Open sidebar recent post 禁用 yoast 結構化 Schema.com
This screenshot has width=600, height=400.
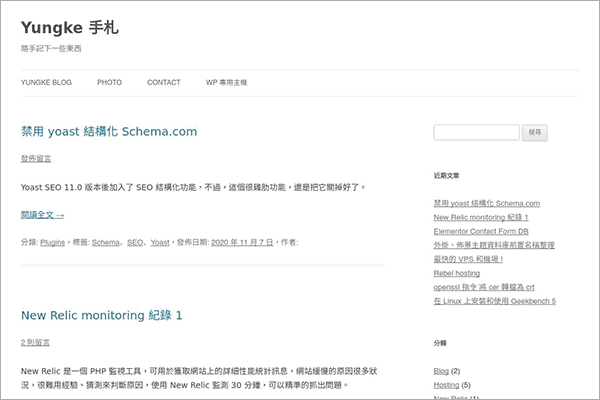(487, 203)
